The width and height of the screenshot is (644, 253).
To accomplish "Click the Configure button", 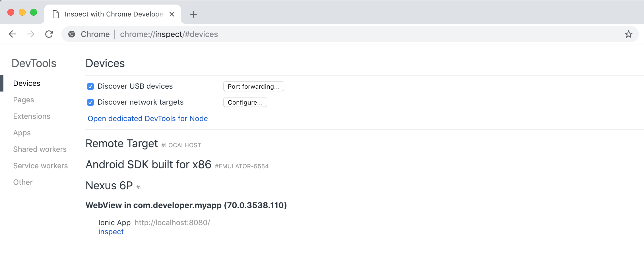I will click(x=245, y=102).
